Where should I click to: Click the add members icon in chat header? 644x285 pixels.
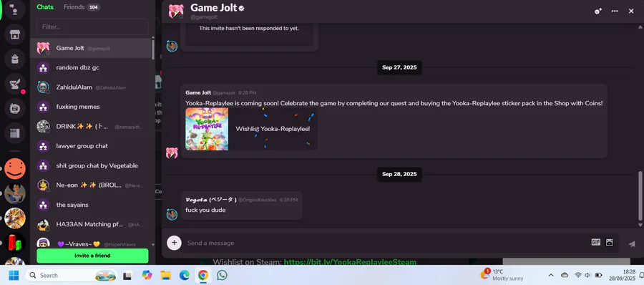tap(598, 11)
